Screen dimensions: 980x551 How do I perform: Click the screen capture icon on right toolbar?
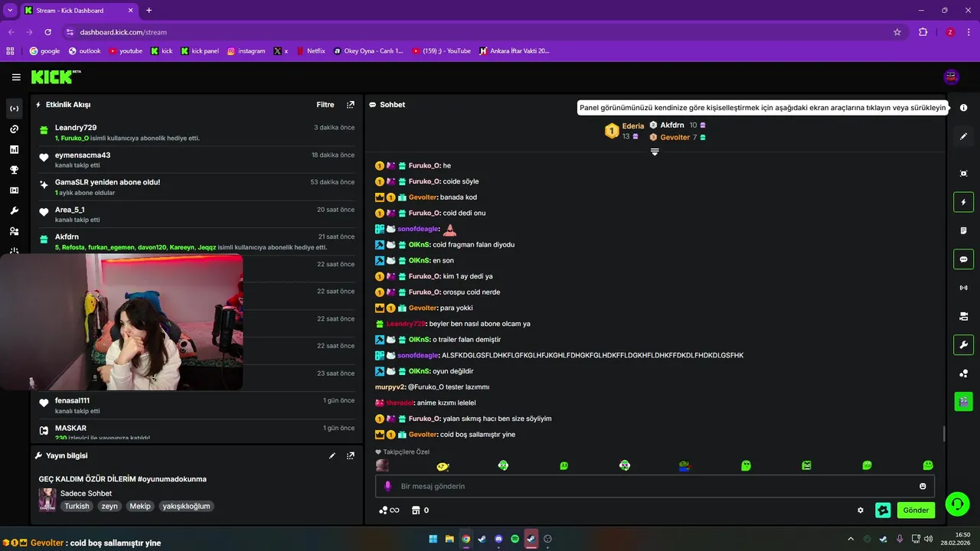[963, 174]
